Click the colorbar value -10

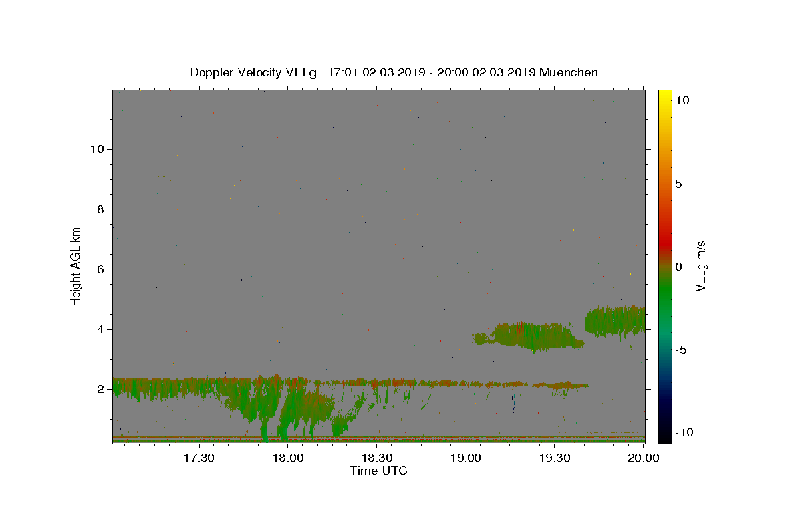tap(684, 432)
